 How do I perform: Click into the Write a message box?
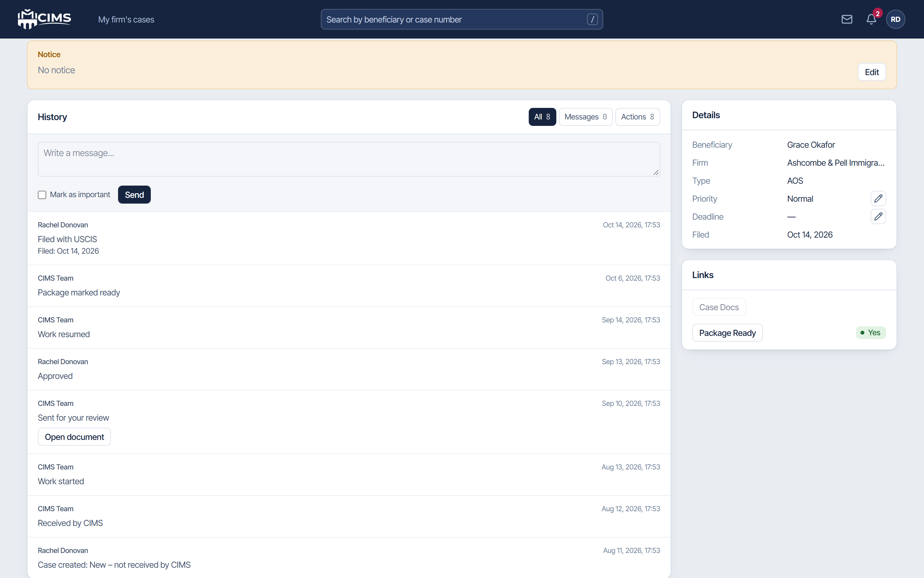click(x=349, y=159)
